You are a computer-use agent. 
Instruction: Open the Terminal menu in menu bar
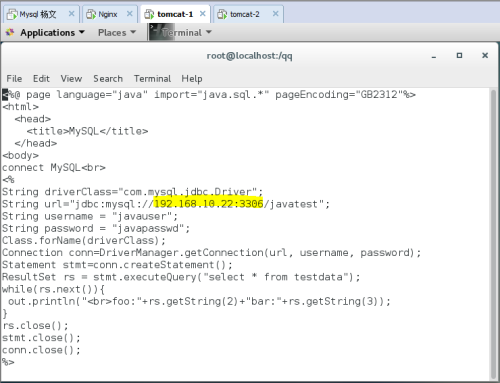click(152, 79)
